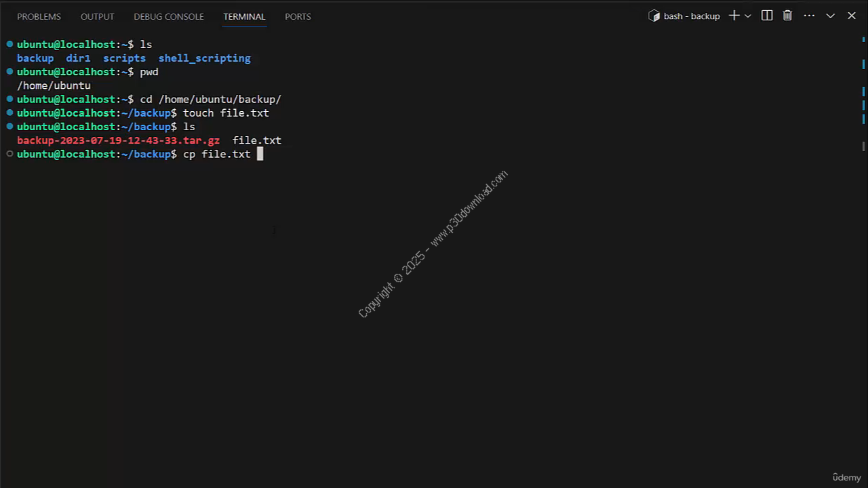Click the 'cd /home/ubuntu/backup/' command decoration
Screen dimensions: 868x488
9,99
